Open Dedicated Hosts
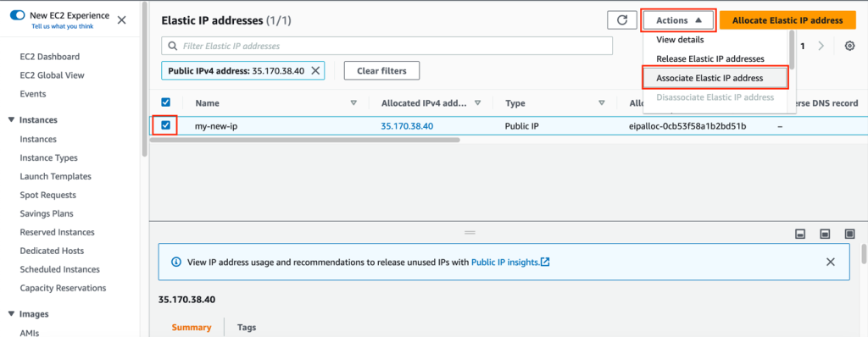The height and width of the screenshot is (337, 868). coord(52,251)
